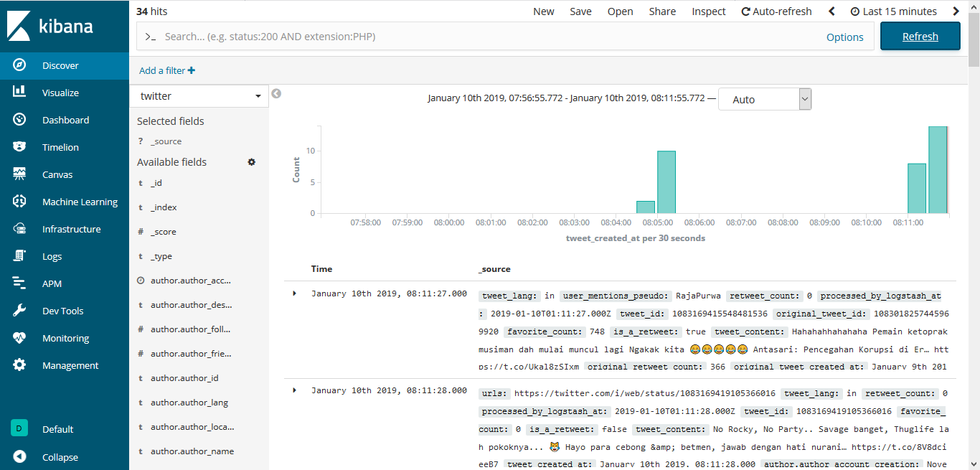This screenshot has width=980, height=470.
Task: Click the # icon of _score field
Action: pyautogui.click(x=141, y=232)
